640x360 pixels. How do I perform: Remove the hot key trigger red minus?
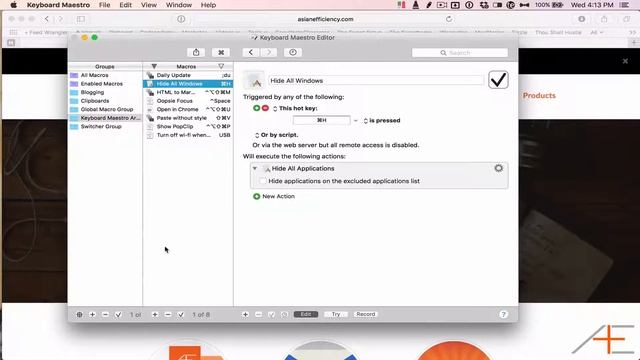pos(265,108)
